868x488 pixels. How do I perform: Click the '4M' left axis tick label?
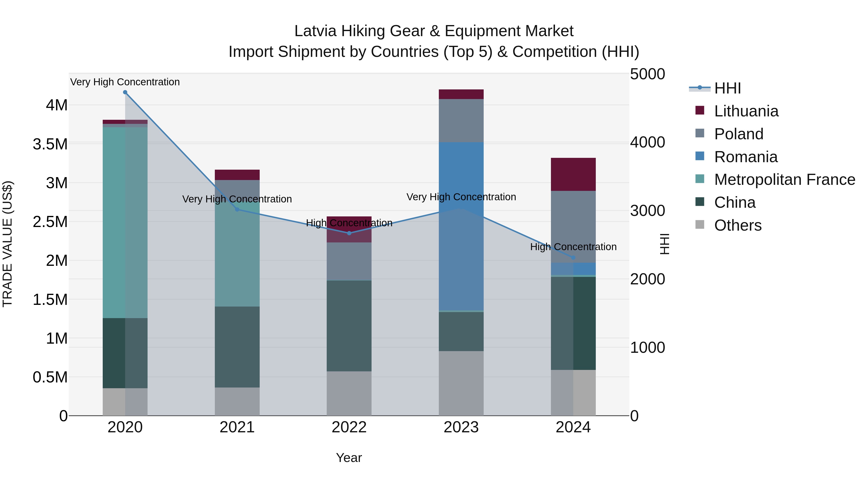[x=57, y=105]
